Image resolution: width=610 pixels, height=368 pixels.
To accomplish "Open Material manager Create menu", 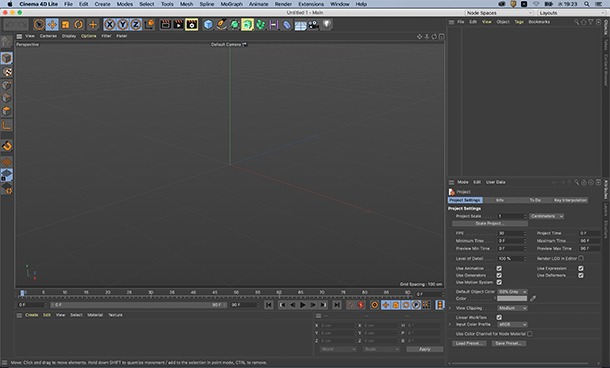I will point(32,315).
